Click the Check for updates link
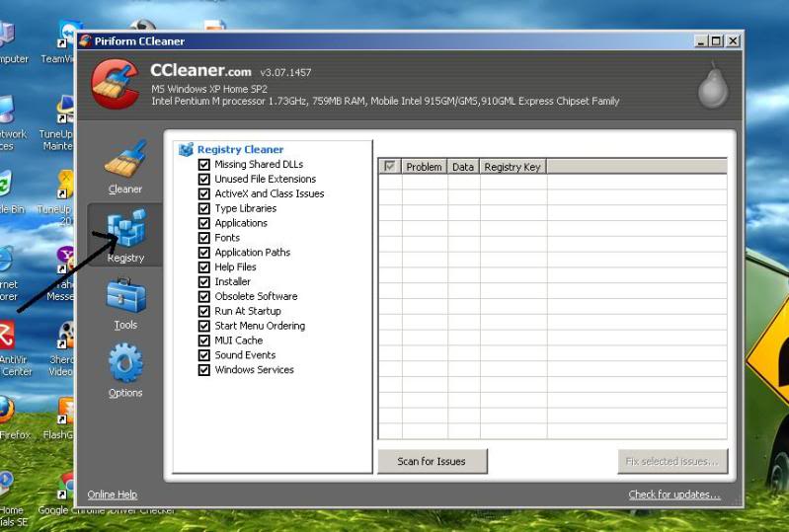 coord(674,494)
